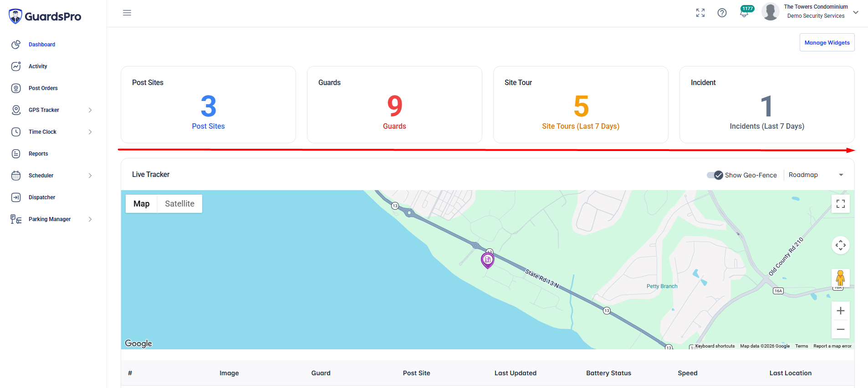Click the Last Updated column header

(516, 373)
